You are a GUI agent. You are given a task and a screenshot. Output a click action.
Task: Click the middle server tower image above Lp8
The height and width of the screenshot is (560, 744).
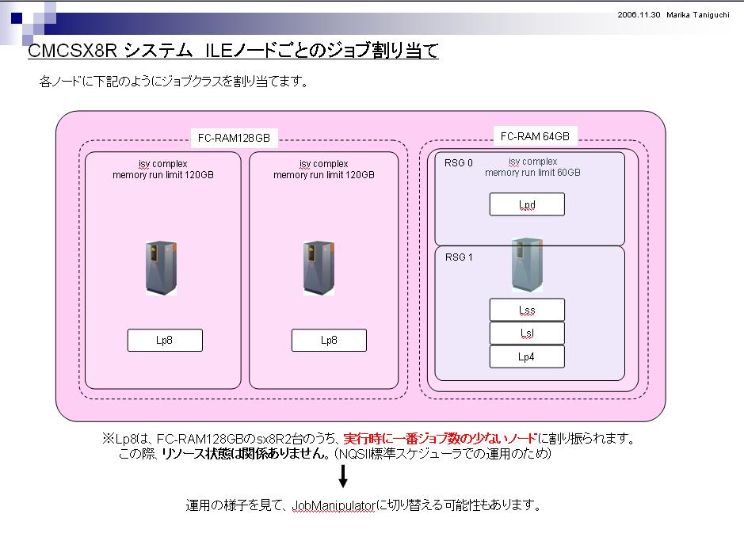pyautogui.click(x=319, y=269)
